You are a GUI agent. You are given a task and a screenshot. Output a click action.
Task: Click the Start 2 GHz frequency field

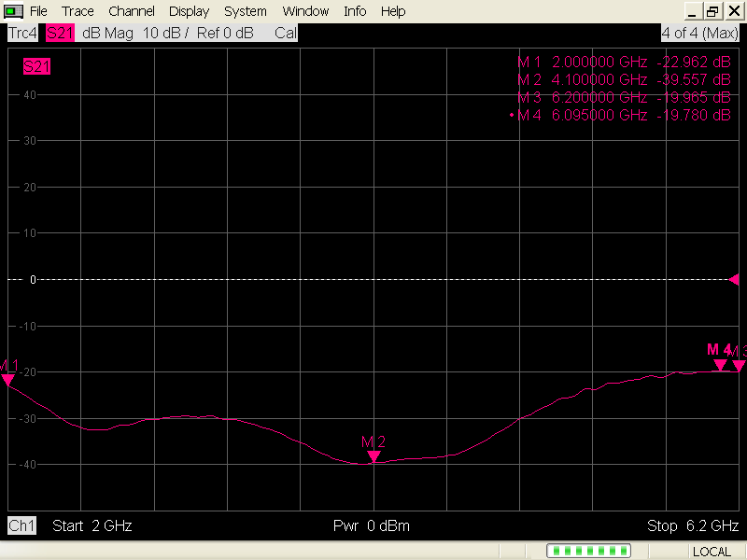pos(90,525)
